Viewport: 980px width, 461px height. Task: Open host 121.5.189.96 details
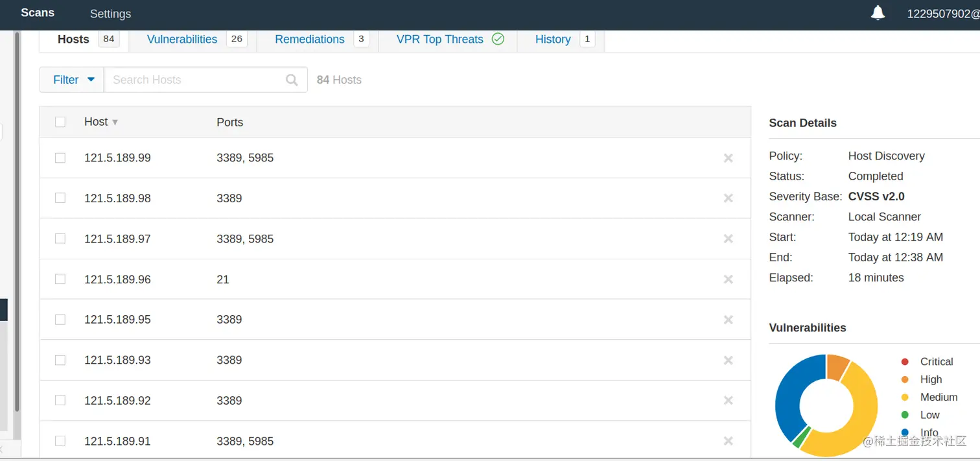pyautogui.click(x=117, y=279)
